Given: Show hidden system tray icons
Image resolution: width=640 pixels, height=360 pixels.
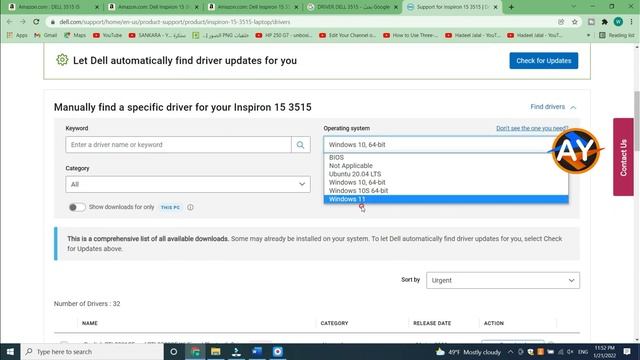Looking at the screenshot, I should click(511, 351).
